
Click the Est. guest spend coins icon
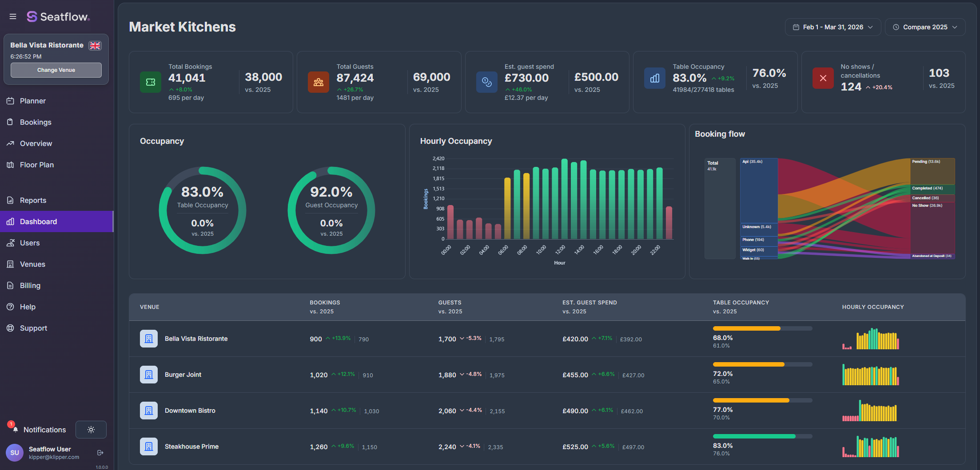click(487, 82)
